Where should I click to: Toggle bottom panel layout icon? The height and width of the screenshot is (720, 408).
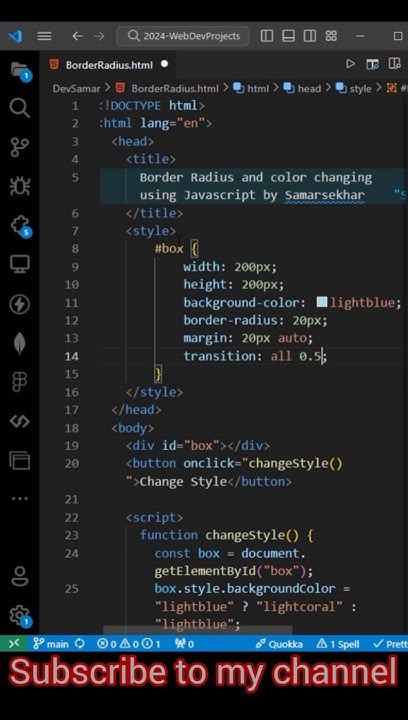pyautogui.click(x=288, y=36)
